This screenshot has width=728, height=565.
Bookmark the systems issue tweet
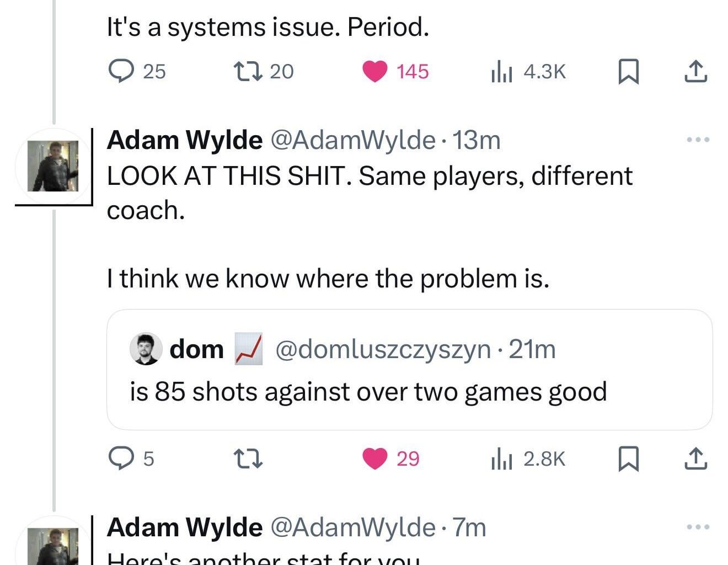tap(628, 72)
